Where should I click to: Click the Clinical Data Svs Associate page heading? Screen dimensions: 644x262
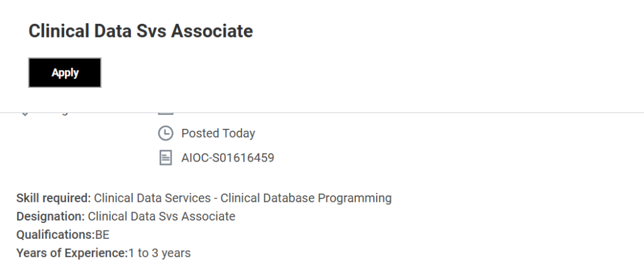[x=140, y=31]
